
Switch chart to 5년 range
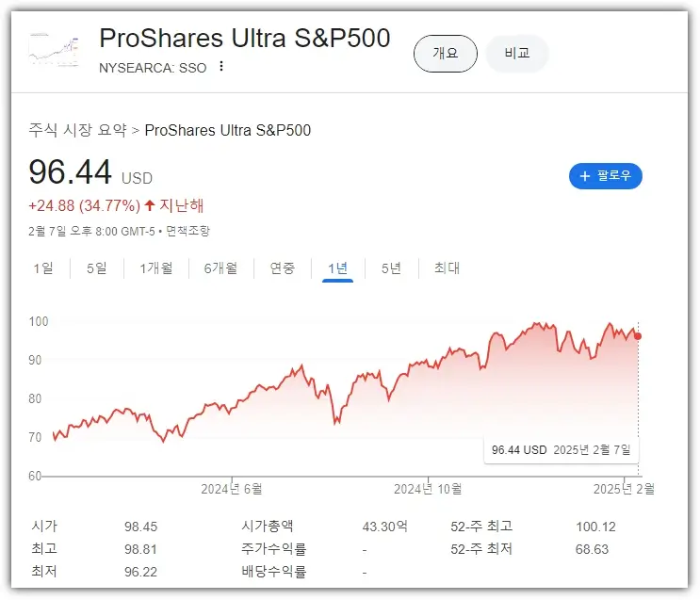[x=391, y=268]
